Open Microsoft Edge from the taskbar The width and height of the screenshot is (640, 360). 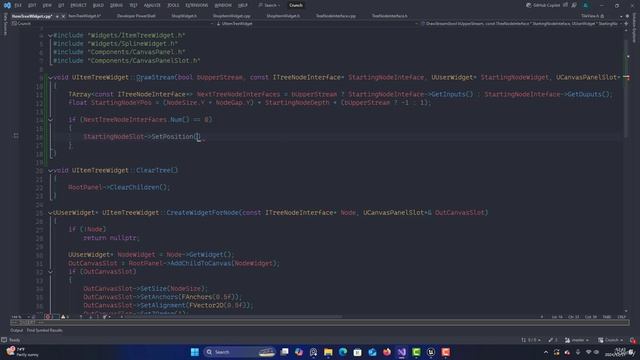343,352
